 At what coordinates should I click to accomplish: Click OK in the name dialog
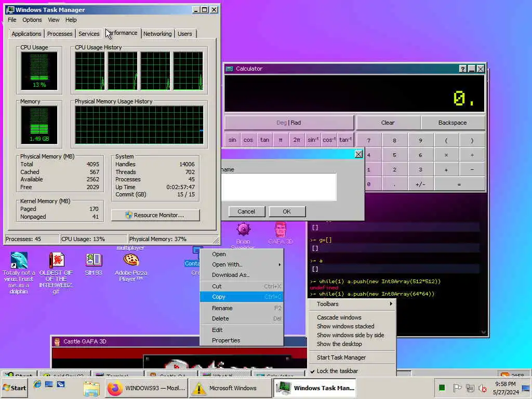(287, 212)
